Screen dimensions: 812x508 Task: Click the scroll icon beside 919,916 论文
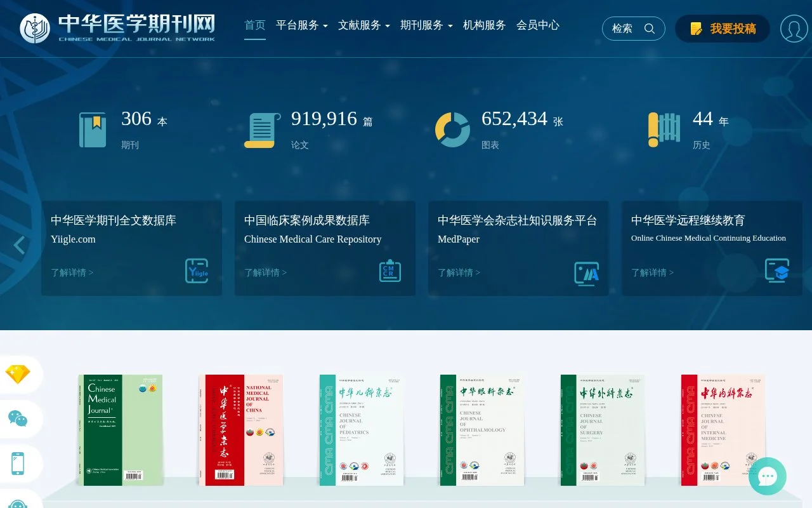[262, 130]
